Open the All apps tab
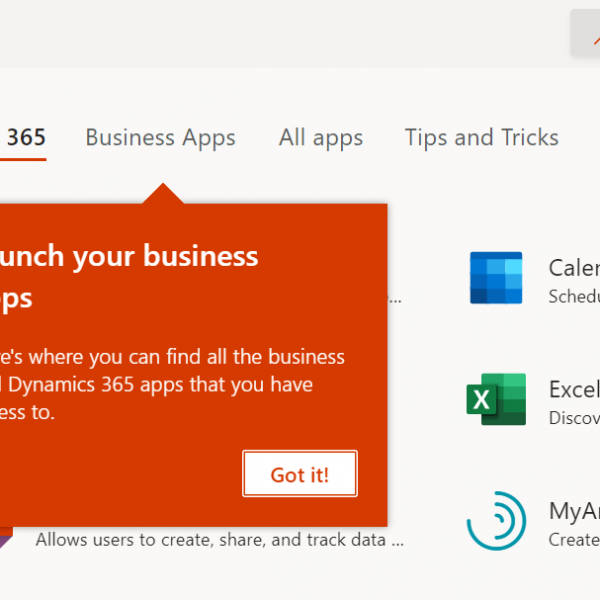600x600 pixels. [x=321, y=138]
